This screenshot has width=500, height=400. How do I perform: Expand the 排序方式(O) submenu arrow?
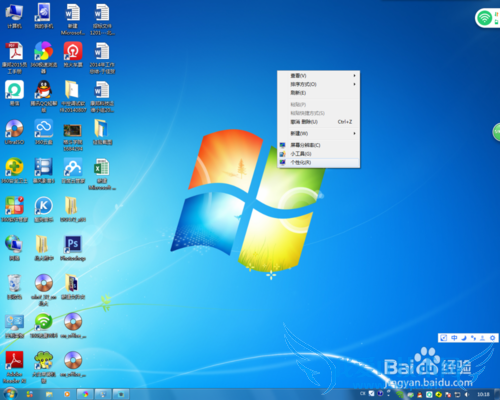point(354,84)
